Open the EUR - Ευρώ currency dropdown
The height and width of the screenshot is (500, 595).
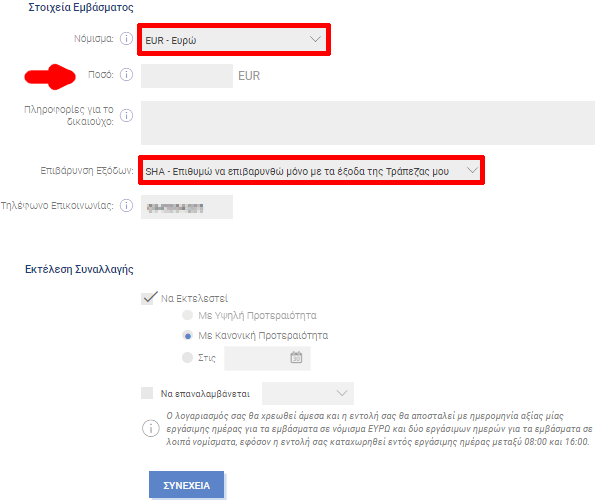click(x=234, y=39)
